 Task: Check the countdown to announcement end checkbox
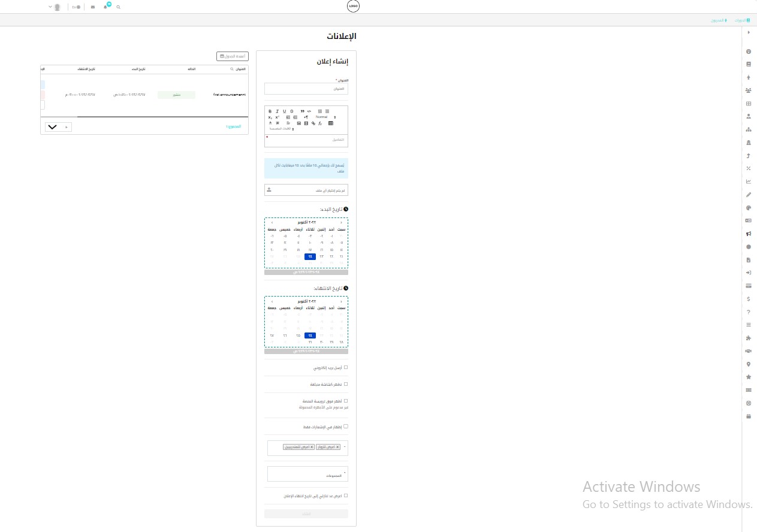click(346, 495)
